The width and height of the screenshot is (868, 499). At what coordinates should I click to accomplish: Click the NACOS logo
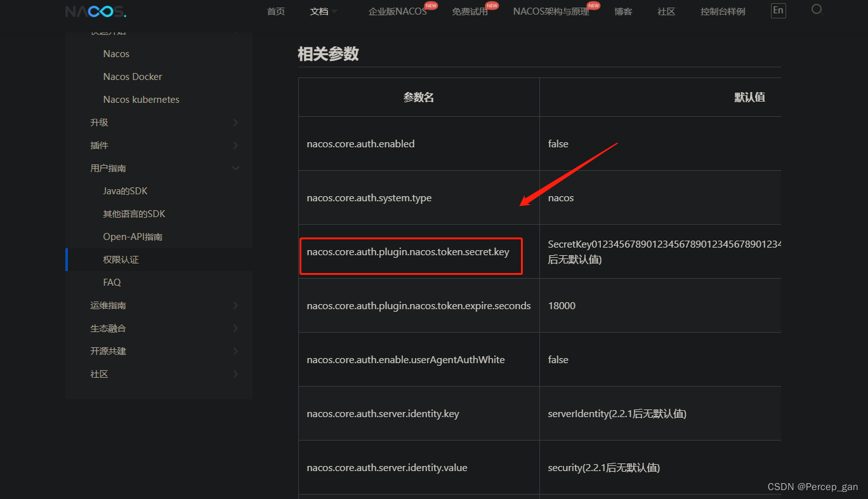coord(96,11)
